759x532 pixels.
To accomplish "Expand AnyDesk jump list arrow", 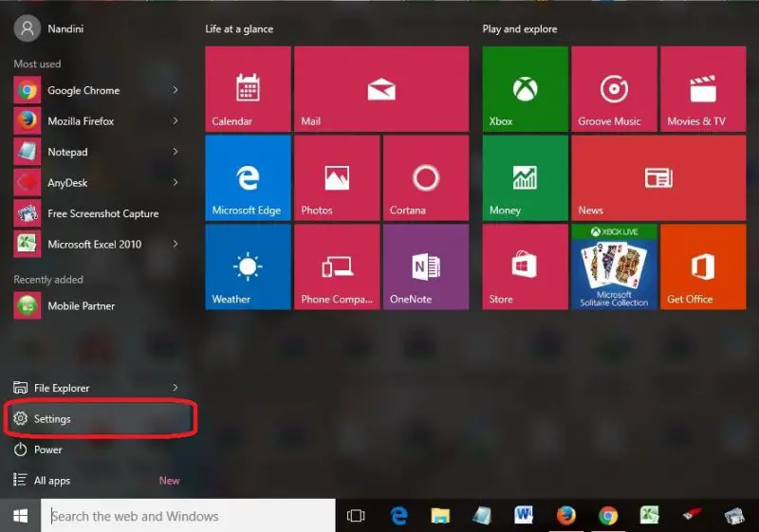I will pyautogui.click(x=176, y=183).
